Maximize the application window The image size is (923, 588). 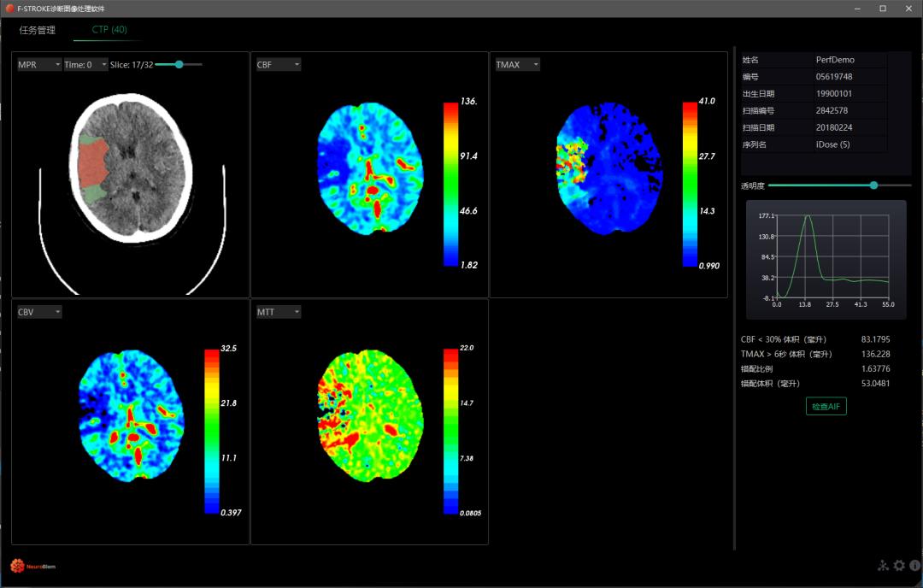(x=883, y=9)
